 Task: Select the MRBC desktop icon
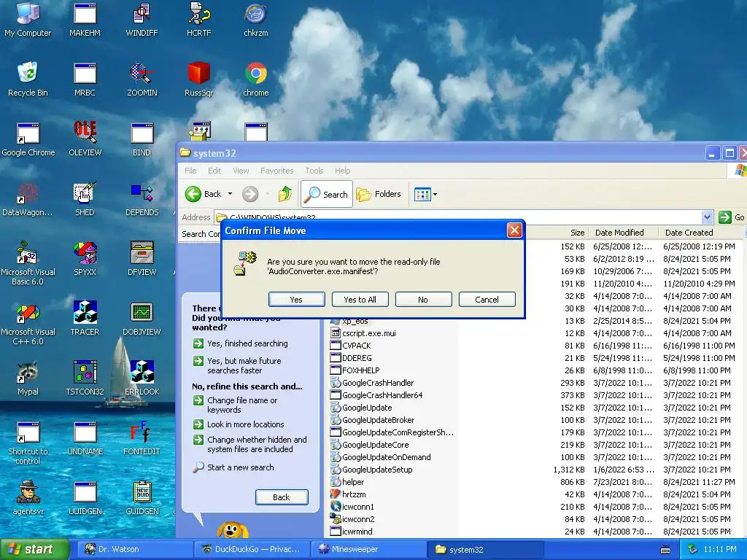point(85,79)
